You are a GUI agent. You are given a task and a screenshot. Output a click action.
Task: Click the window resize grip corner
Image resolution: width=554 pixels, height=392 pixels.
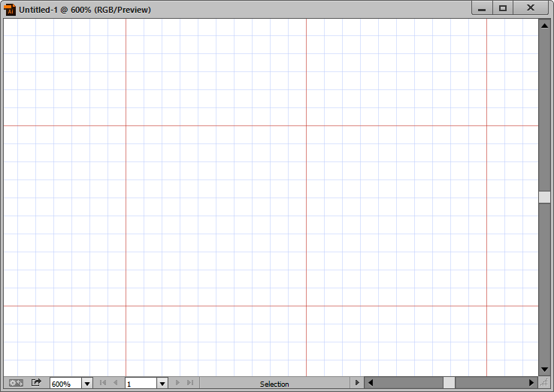(545, 383)
